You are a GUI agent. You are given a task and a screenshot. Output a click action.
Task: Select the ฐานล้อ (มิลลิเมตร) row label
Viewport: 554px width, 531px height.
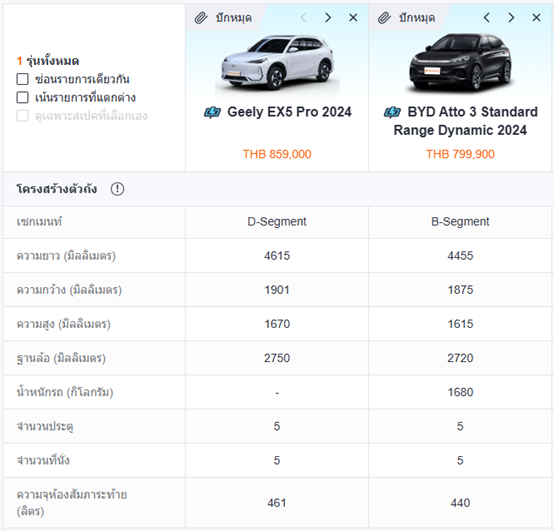[x=61, y=358]
